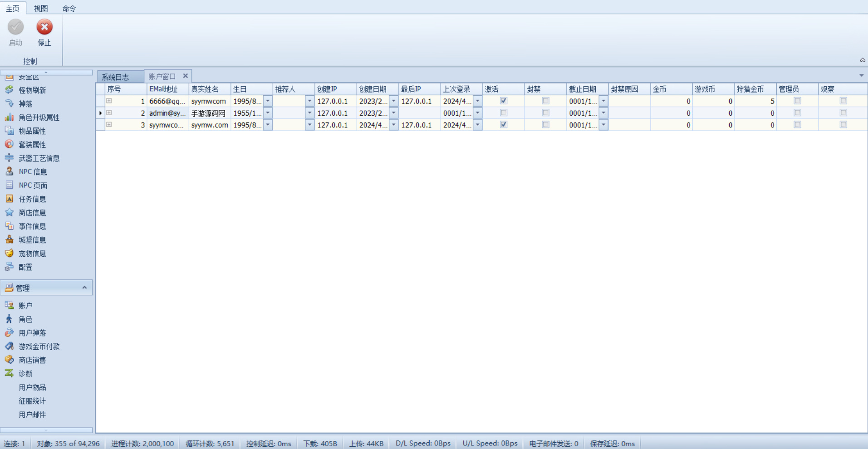Screen dimensions: 868x449
Task: Select email cell 6666@qq...
Action: (x=168, y=101)
